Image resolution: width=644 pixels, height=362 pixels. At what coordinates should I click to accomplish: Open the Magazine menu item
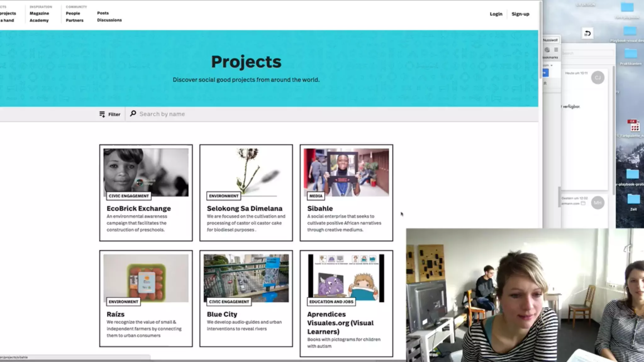(x=39, y=13)
